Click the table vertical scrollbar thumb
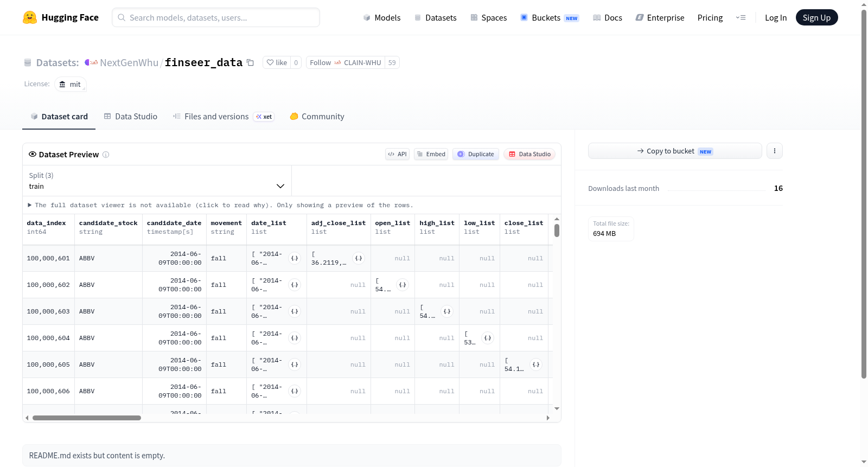The height and width of the screenshot is (467, 868). coord(557,231)
